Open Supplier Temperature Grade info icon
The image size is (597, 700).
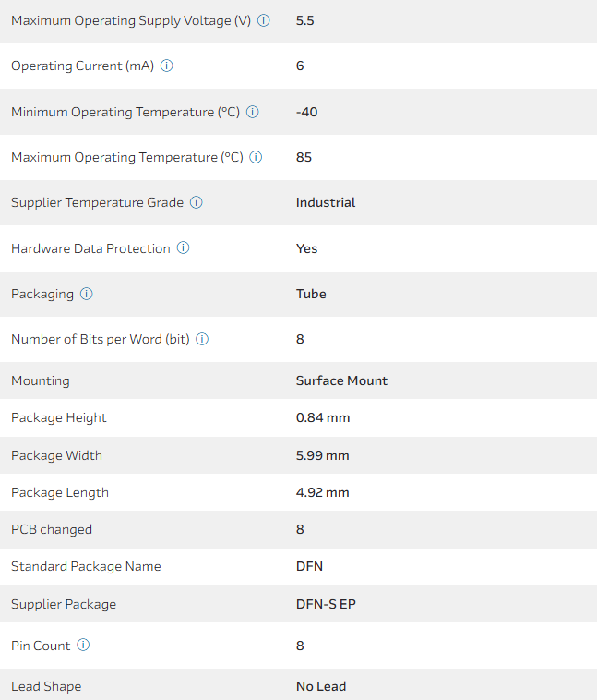(197, 202)
